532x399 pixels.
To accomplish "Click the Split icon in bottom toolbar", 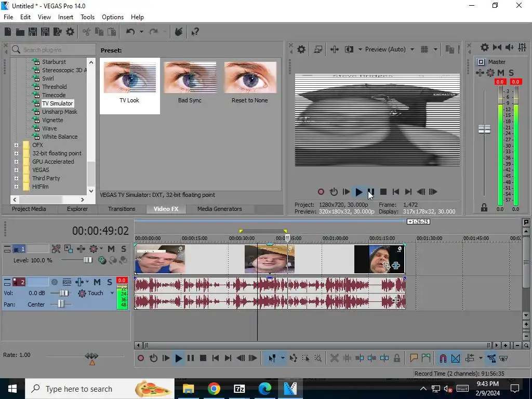I will point(384,358).
